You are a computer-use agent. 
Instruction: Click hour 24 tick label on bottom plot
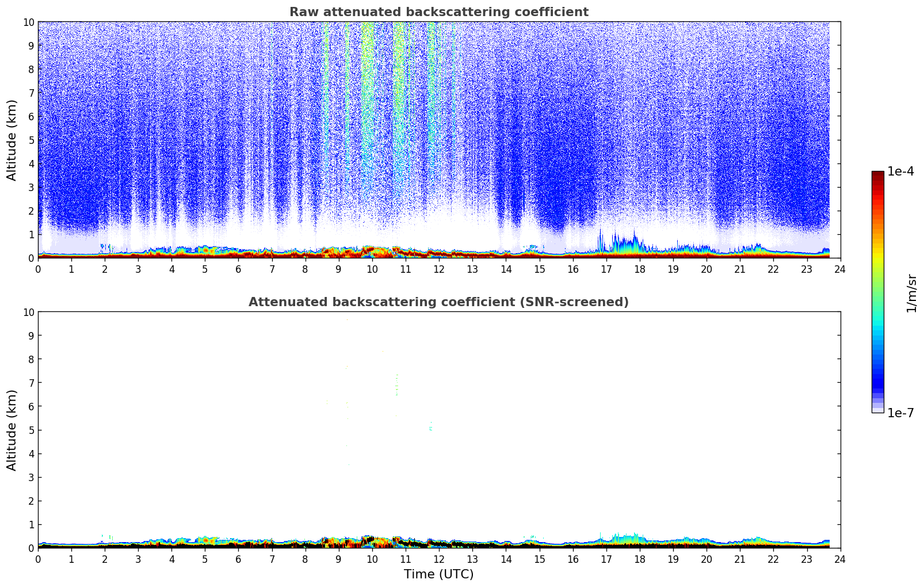(840, 559)
